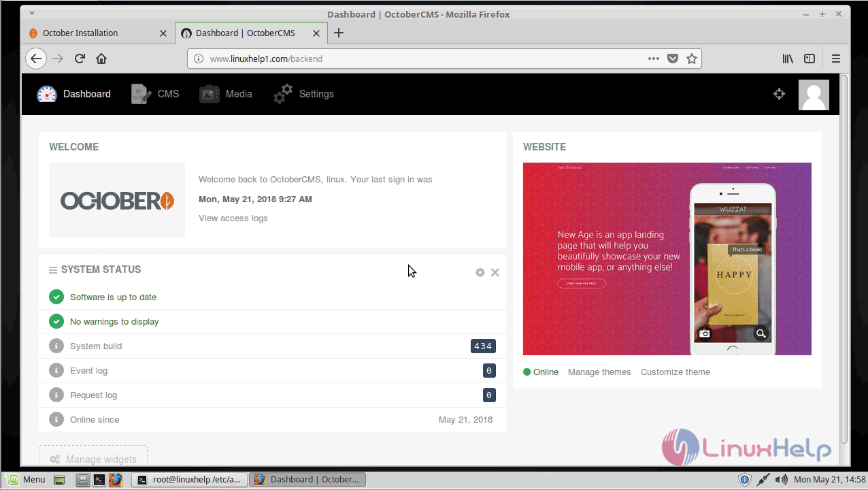
Task: Close the Dashboard | OctoberCMS tab
Action: (x=316, y=33)
